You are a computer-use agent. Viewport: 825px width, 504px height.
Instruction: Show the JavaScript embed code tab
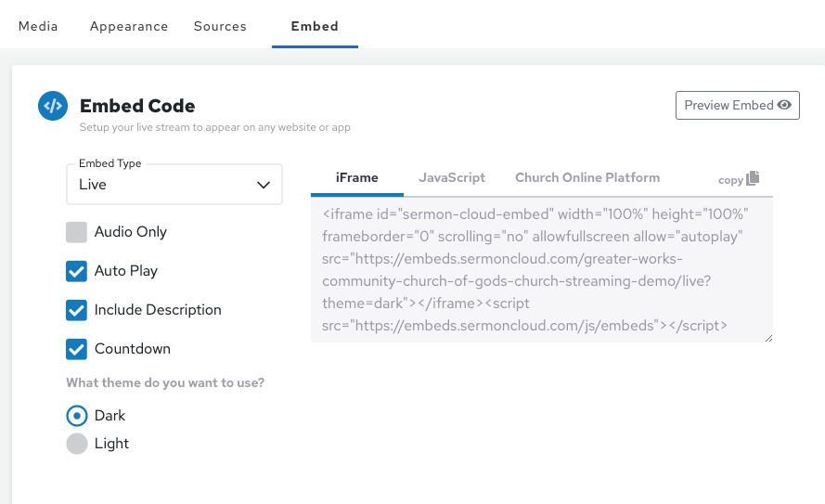coord(452,177)
